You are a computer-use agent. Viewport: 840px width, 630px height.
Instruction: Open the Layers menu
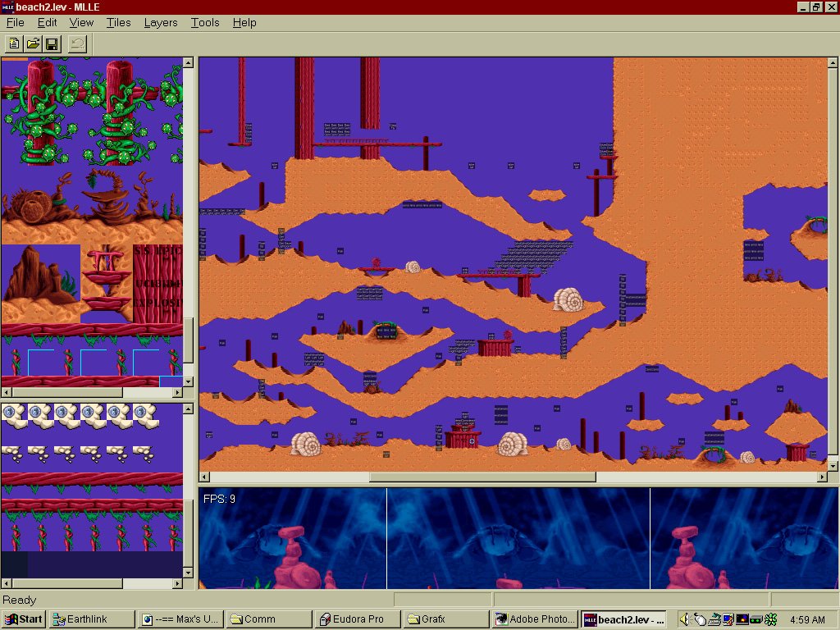coord(161,22)
